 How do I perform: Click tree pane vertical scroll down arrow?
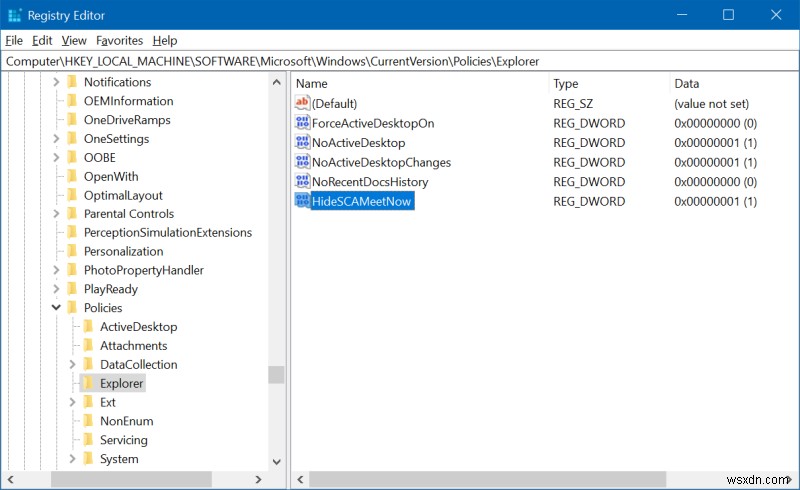[x=277, y=461]
